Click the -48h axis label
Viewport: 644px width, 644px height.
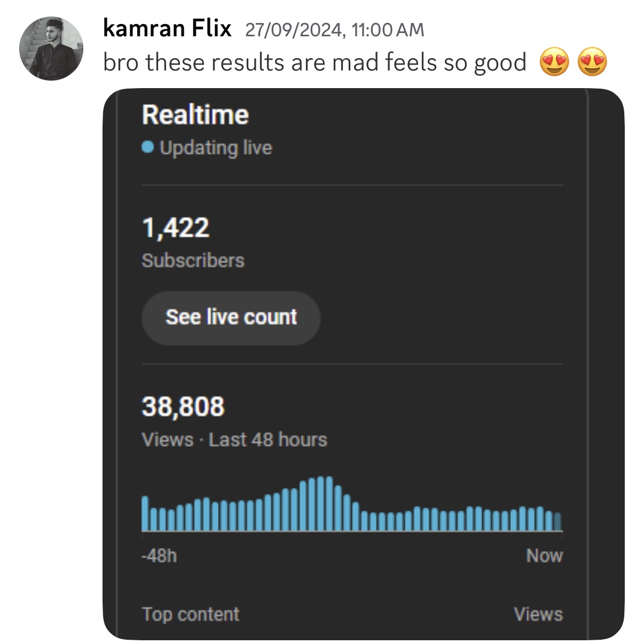click(159, 556)
